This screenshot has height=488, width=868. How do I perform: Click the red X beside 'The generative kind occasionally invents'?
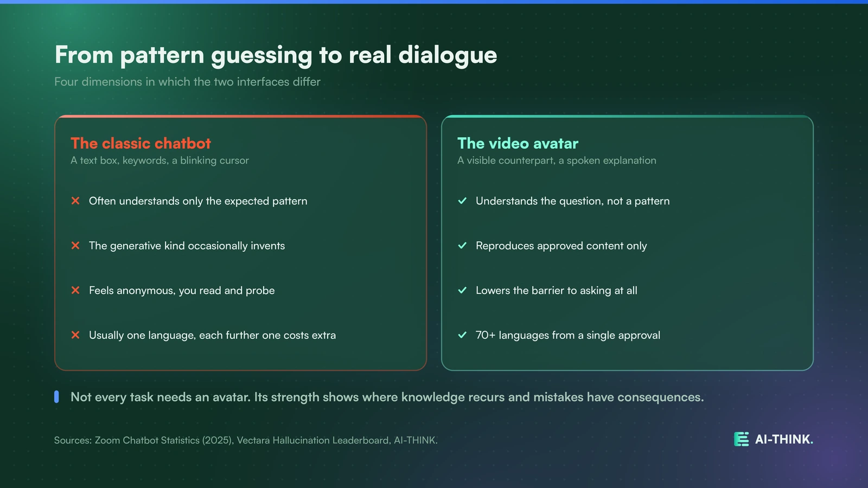coord(75,246)
